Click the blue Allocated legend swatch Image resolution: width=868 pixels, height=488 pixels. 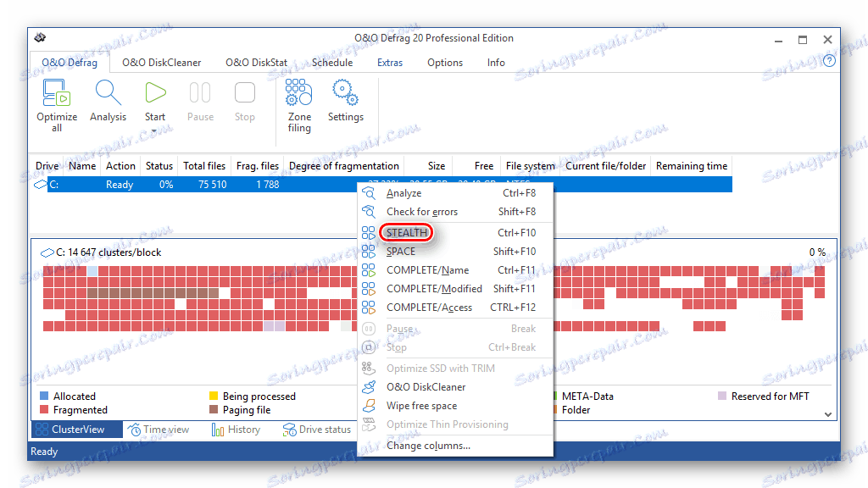(x=44, y=396)
